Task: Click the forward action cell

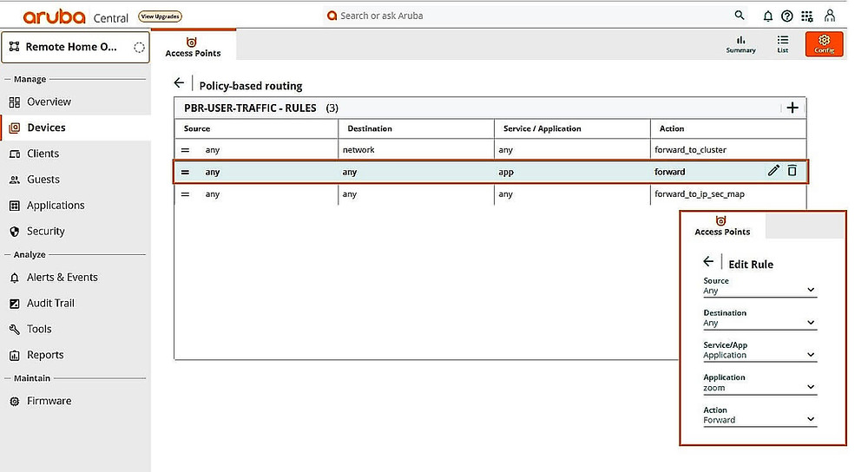Action: [x=670, y=172]
